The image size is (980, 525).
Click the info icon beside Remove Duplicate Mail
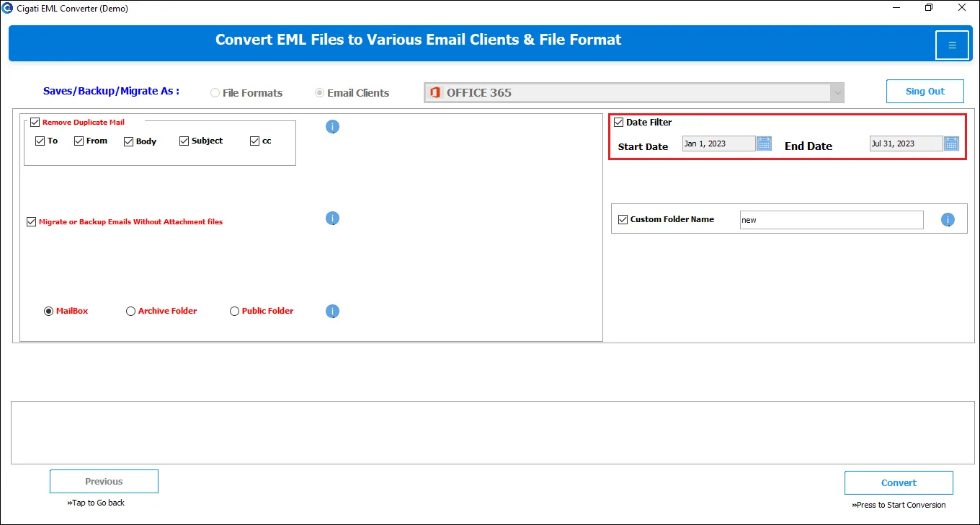click(x=332, y=127)
